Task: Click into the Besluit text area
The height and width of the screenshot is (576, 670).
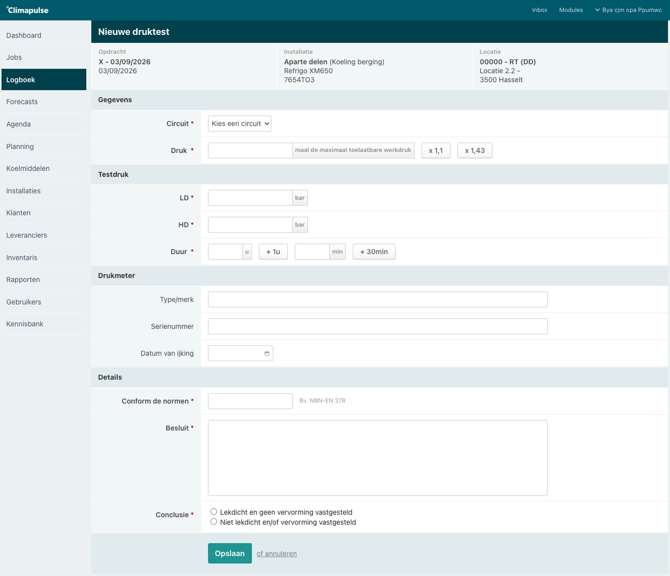Action: (x=378, y=458)
